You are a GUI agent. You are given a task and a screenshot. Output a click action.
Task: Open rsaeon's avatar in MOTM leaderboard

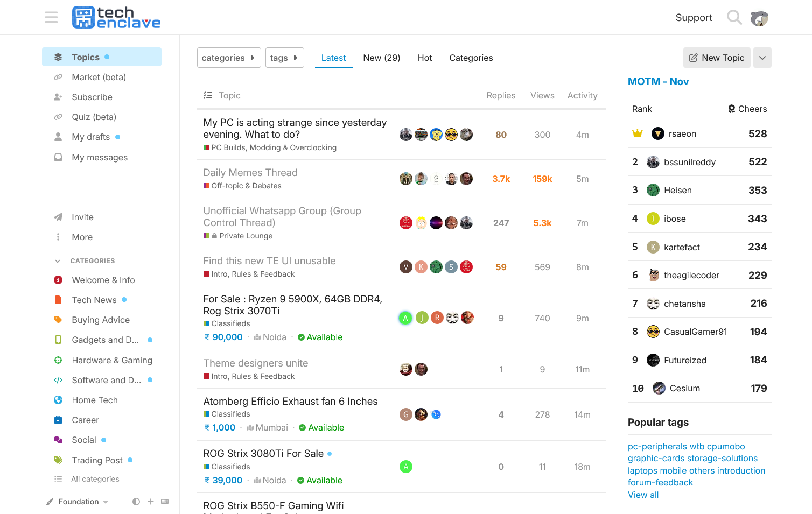tap(657, 133)
